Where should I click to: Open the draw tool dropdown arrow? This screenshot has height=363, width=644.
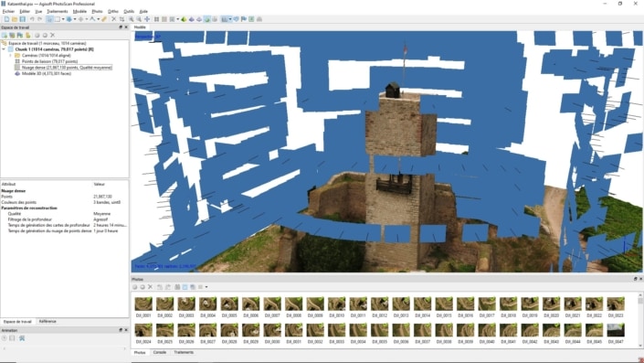[98, 19]
